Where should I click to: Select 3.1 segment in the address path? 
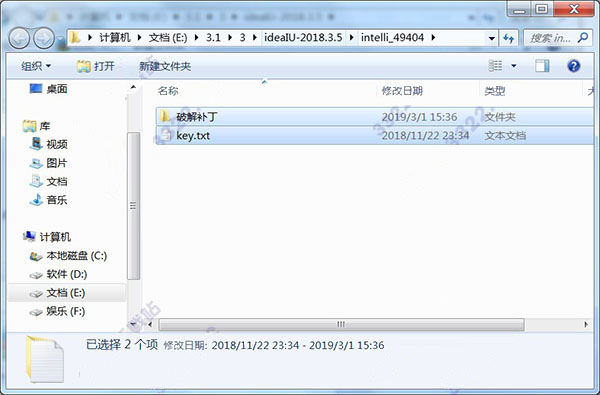(213, 38)
